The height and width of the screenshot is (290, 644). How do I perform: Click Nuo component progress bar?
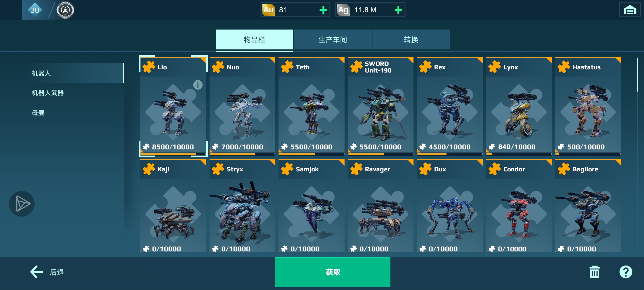[x=242, y=154]
